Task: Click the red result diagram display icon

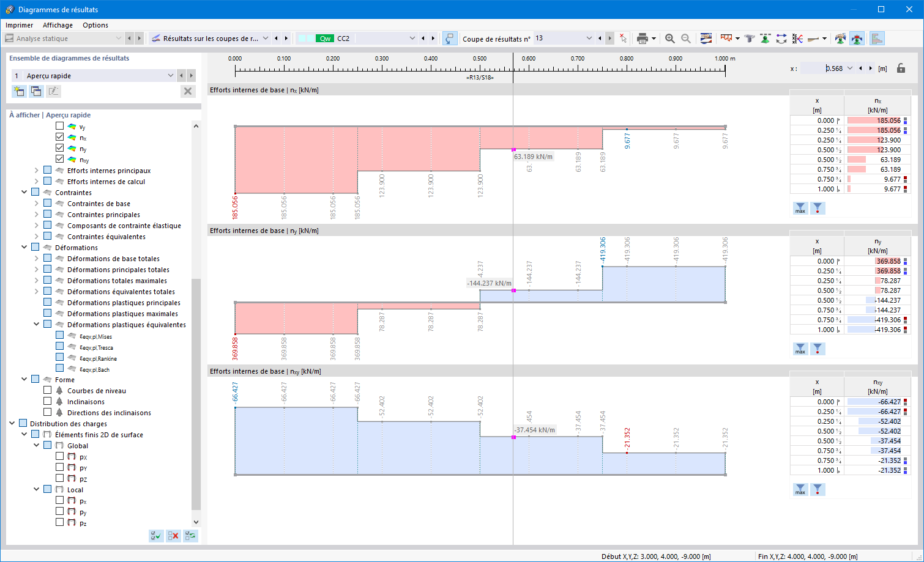Action: (726, 39)
